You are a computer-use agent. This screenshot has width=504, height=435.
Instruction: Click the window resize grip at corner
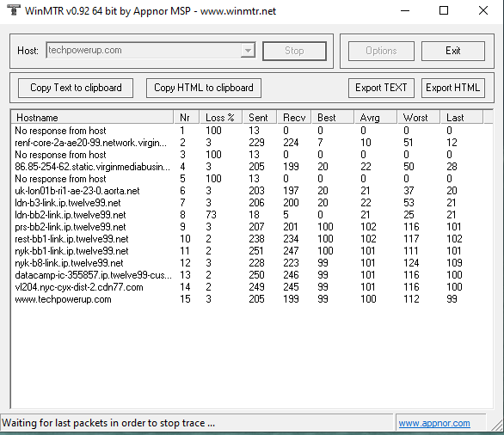498,426
